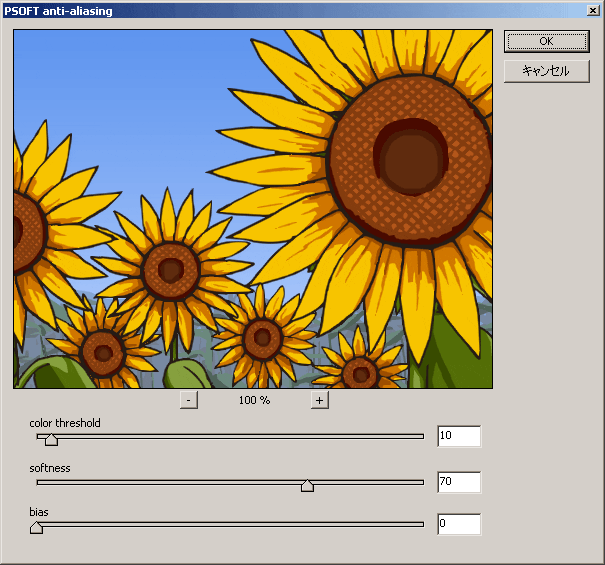This screenshot has width=605, height=565.
Task: Click the sunflower preview image
Action: click(253, 208)
